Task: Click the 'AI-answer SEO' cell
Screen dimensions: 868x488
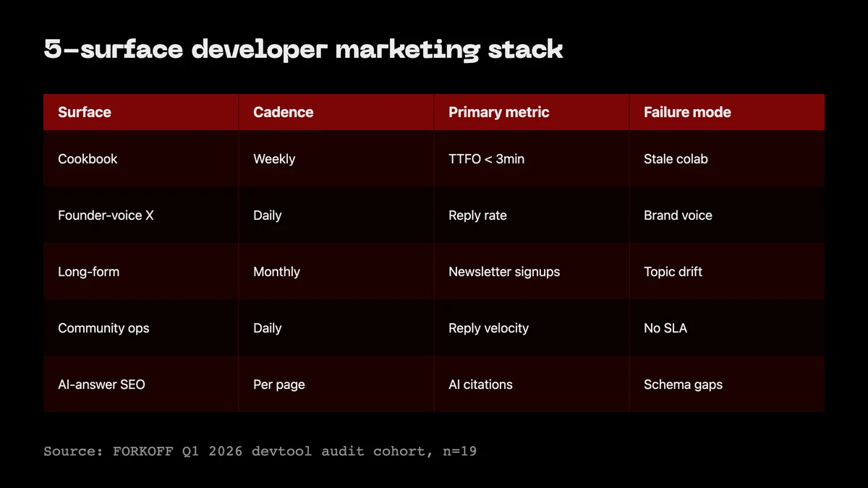Action: 141,384
